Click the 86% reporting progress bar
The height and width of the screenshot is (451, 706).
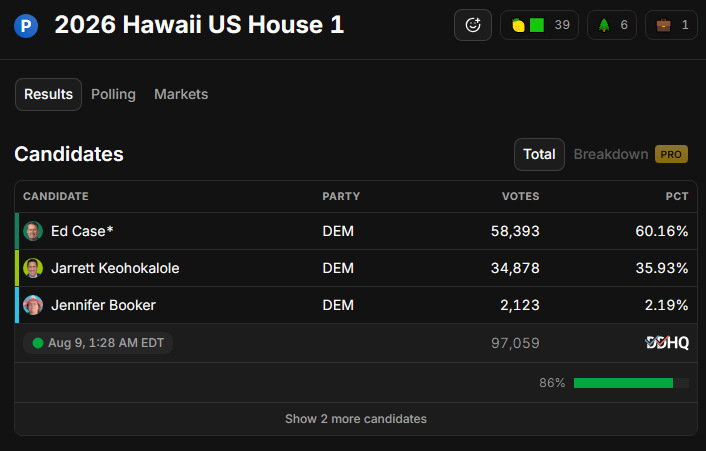pos(631,383)
